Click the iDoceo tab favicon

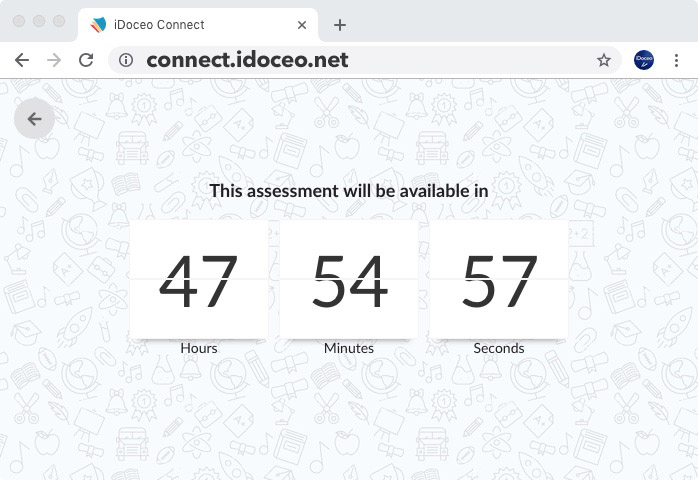[98, 25]
